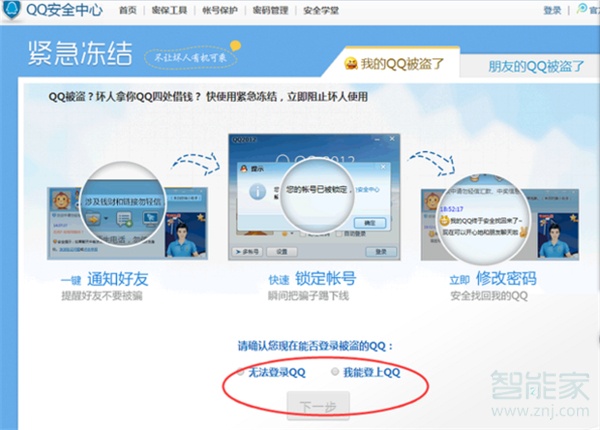600x430 pixels.
Task: Click the 紧急冻结 page title
Action: [80, 53]
